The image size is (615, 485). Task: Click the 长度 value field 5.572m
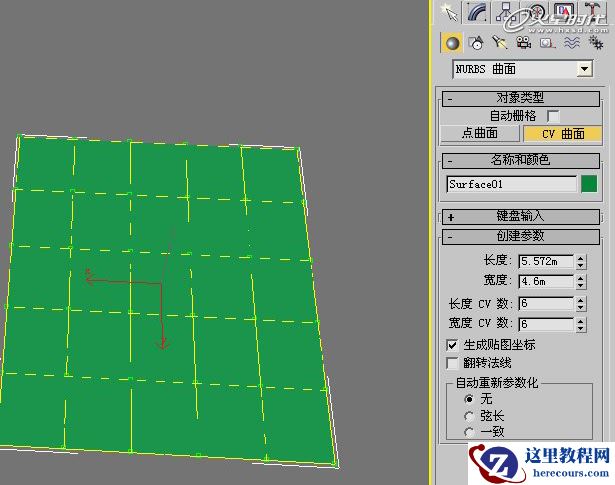click(546, 262)
